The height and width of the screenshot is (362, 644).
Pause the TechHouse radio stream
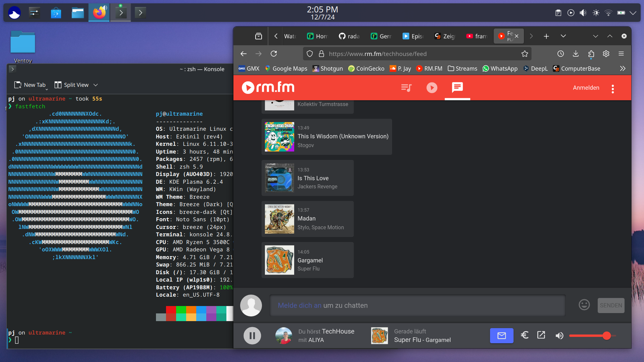252,336
